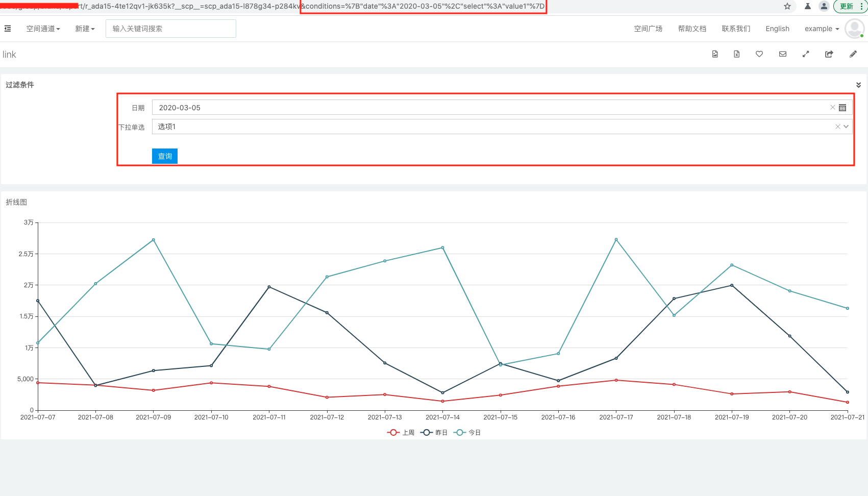Expand the example account dropdown
This screenshot has width=868, height=496.
822,29
